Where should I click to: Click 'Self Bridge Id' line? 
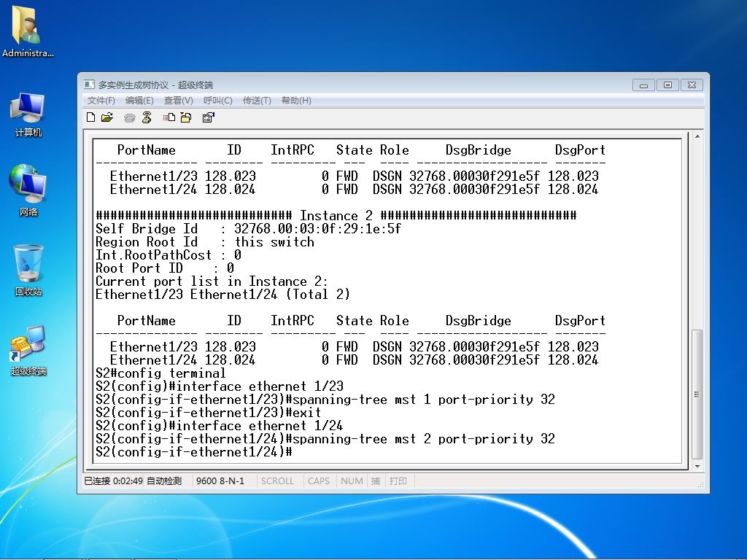tap(248, 228)
